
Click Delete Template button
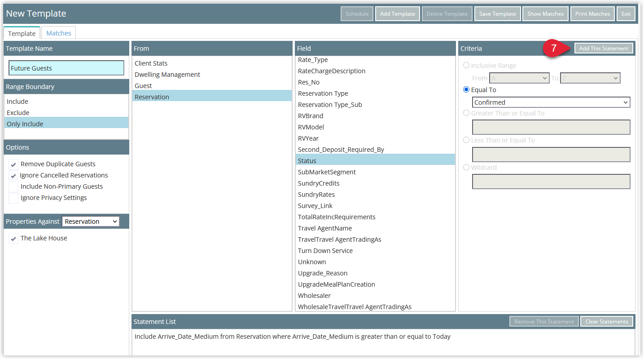pos(447,14)
